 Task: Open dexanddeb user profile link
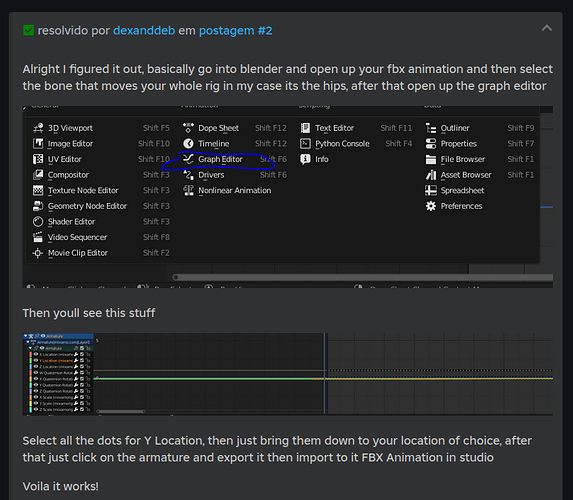pos(144,30)
